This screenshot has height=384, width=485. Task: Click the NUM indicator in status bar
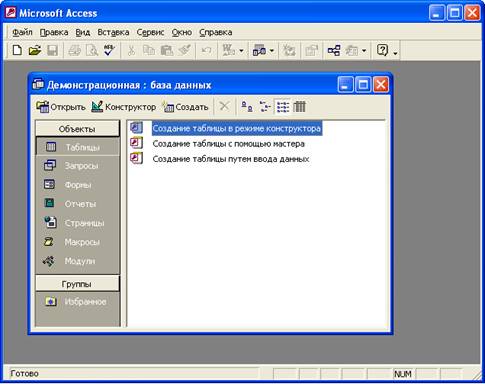(x=403, y=374)
